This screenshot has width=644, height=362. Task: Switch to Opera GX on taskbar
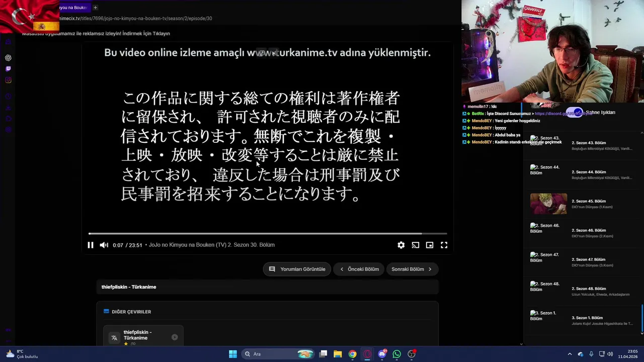click(x=367, y=354)
